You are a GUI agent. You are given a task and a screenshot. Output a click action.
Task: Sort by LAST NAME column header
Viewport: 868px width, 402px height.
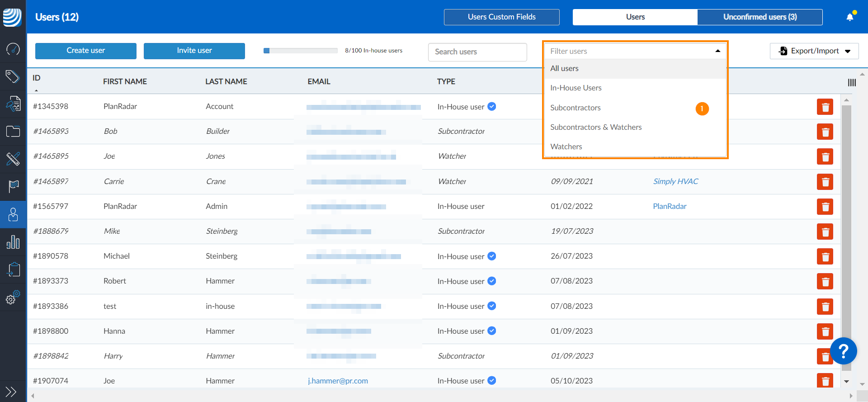(226, 81)
